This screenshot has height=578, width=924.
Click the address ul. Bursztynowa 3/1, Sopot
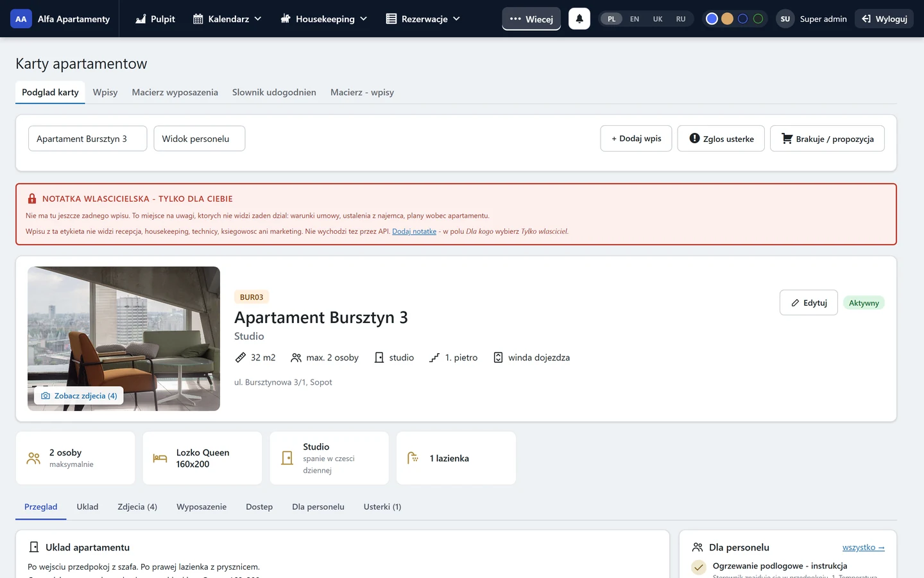283,382
